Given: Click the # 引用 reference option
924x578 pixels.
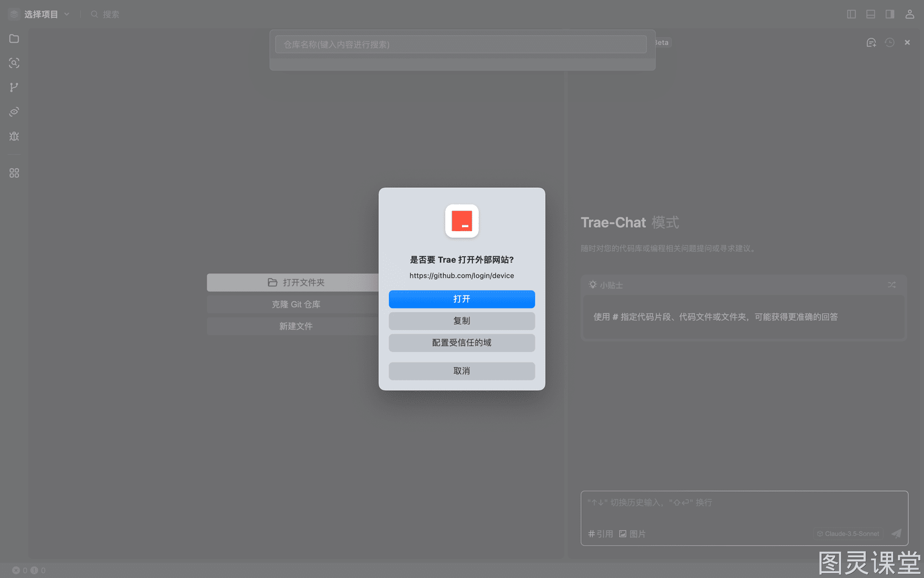Looking at the screenshot, I should [x=601, y=534].
